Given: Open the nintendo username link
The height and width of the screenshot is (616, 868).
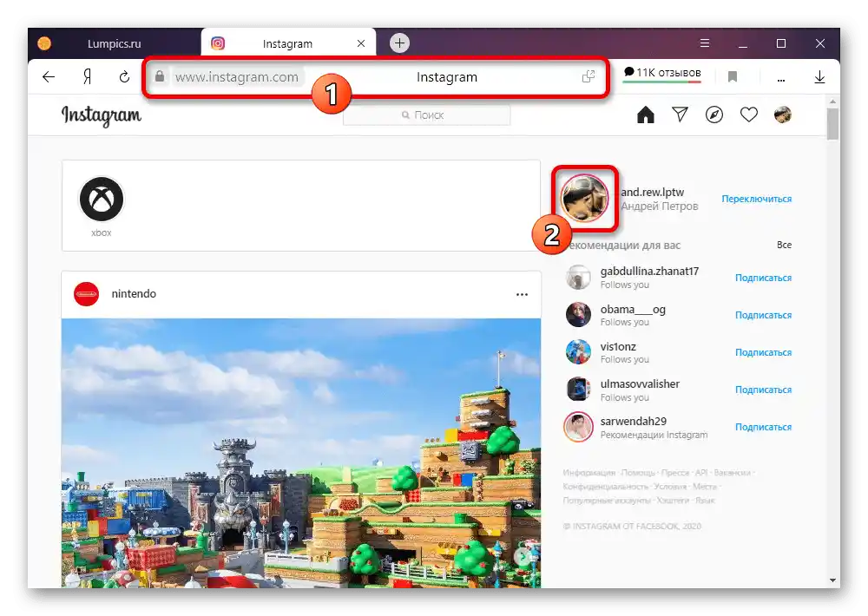Looking at the screenshot, I should [x=134, y=294].
